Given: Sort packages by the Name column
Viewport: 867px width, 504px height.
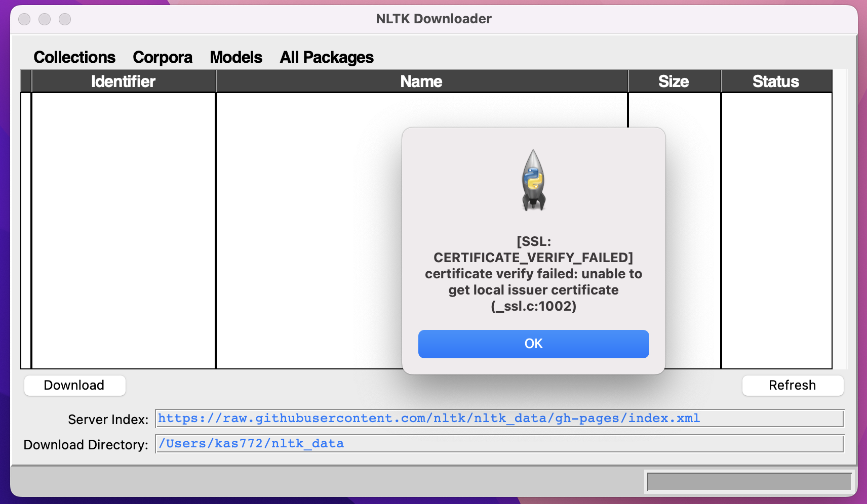Looking at the screenshot, I should click(420, 81).
